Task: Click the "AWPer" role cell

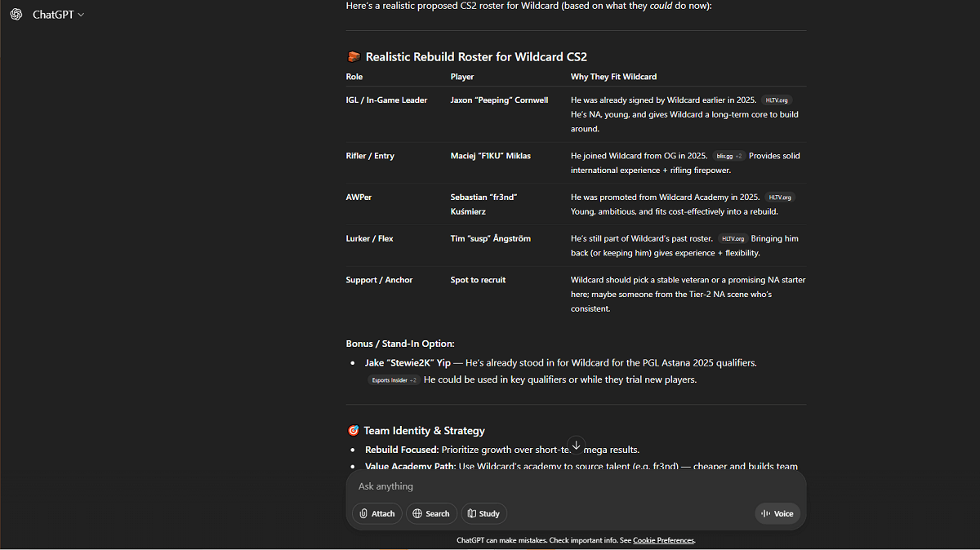Action: click(359, 197)
